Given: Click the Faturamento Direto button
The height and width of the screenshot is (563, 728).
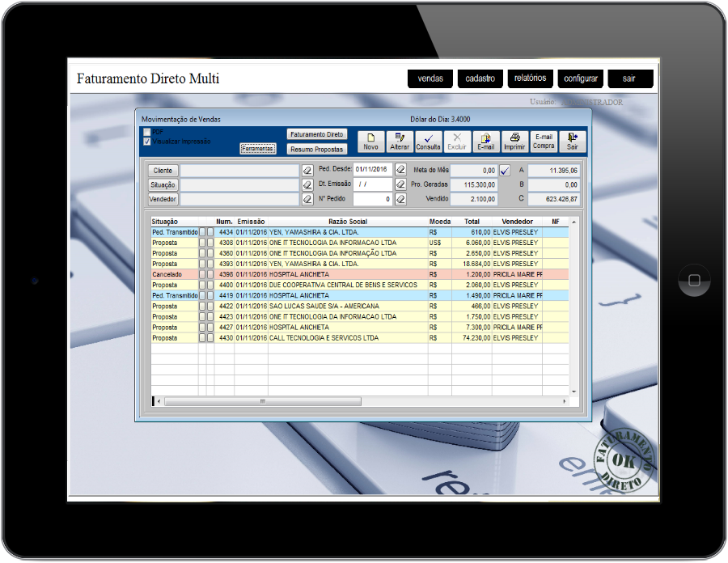Looking at the screenshot, I should (x=317, y=134).
